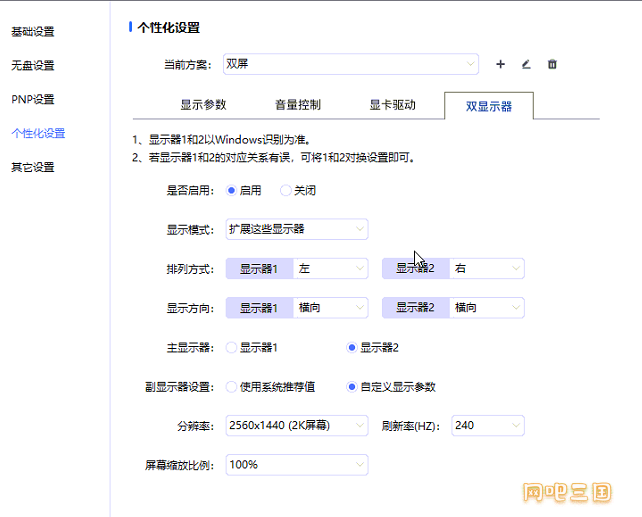Screen dimensions: 642x517
Task: Open PNP设置 in sidebar
Action: (x=33, y=99)
